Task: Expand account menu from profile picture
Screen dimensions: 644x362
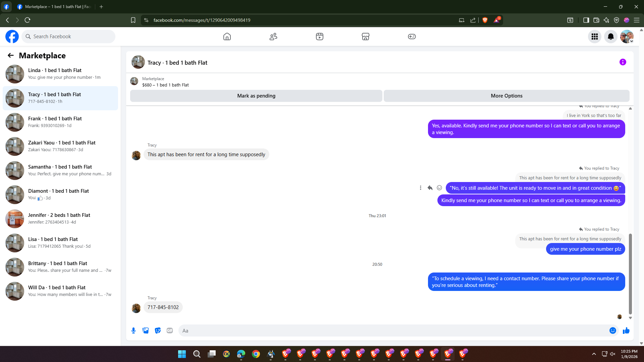Action: (x=627, y=37)
